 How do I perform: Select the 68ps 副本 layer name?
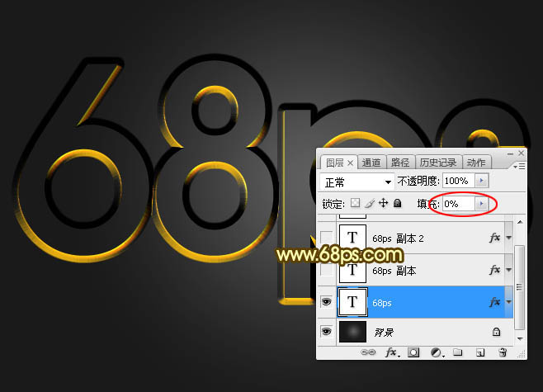click(x=394, y=271)
